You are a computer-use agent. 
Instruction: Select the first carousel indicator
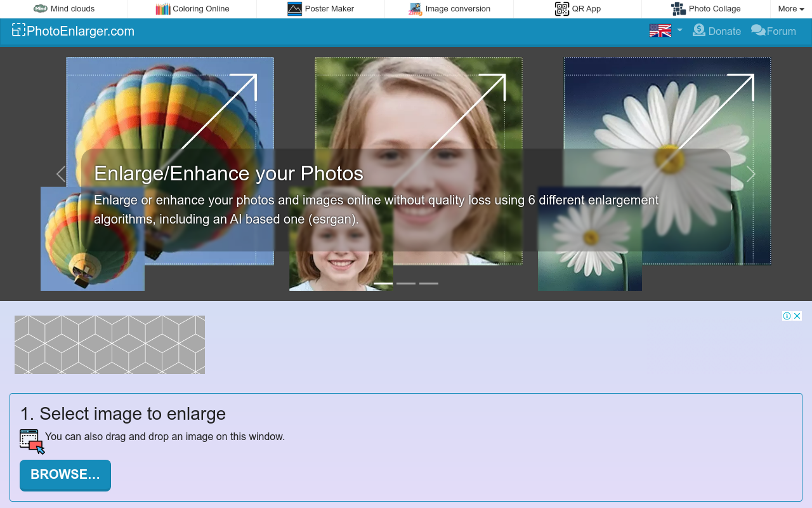click(383, 283)
